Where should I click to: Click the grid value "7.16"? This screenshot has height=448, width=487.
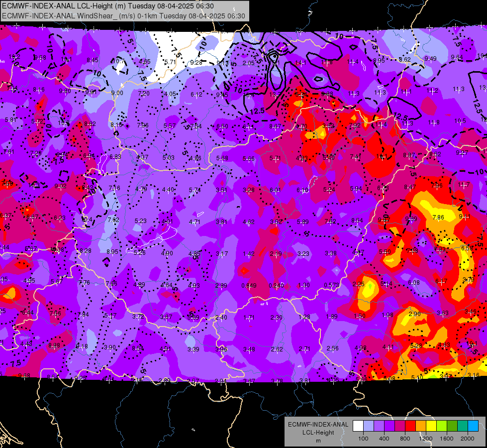tap(114, 188)
